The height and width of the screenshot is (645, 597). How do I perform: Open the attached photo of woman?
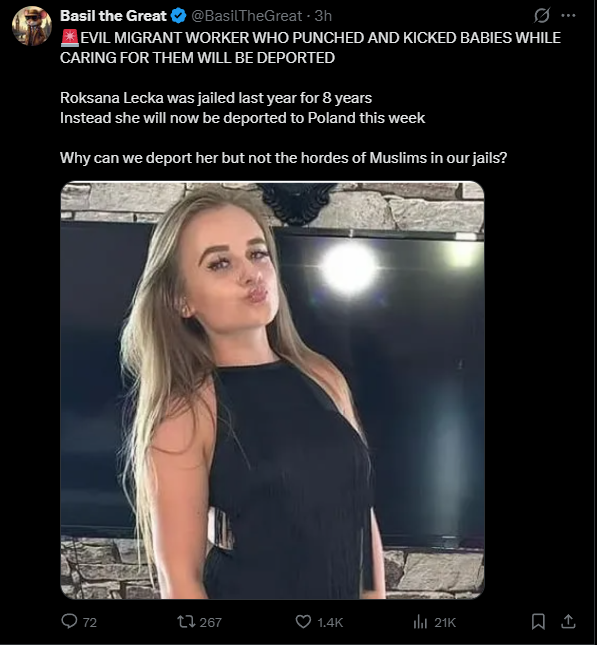point(272,390)
